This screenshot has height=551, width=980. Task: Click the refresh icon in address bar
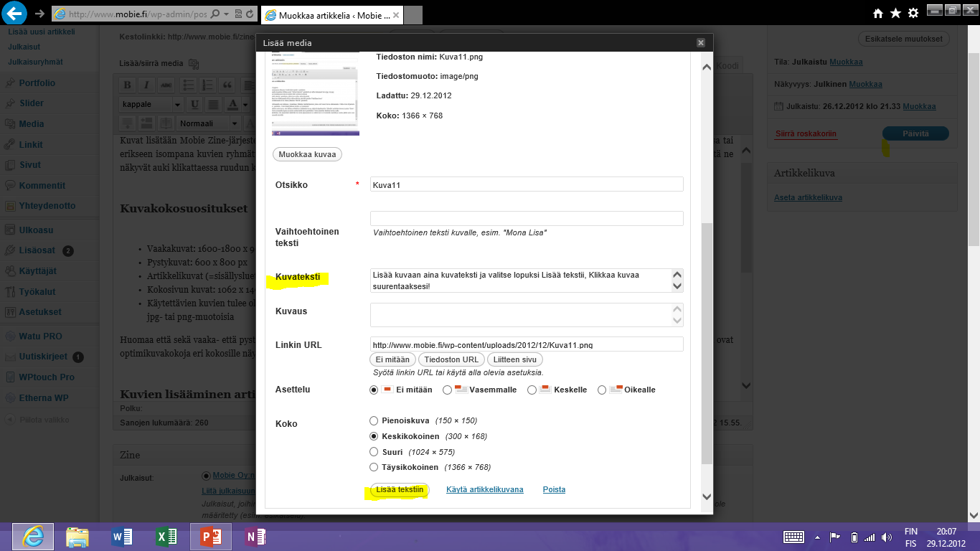[x=249, y=14]
